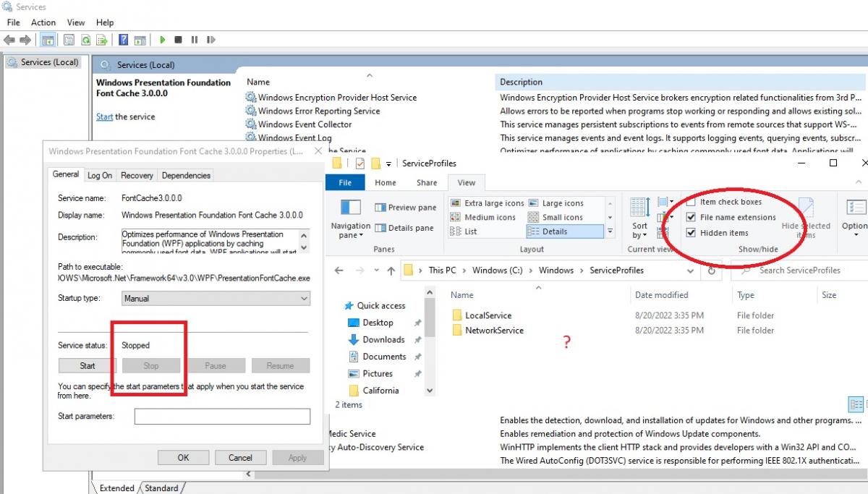The image size is (868, 494).
Task: Open Properties from the Services toolbar icon
Action: [69, 40]
